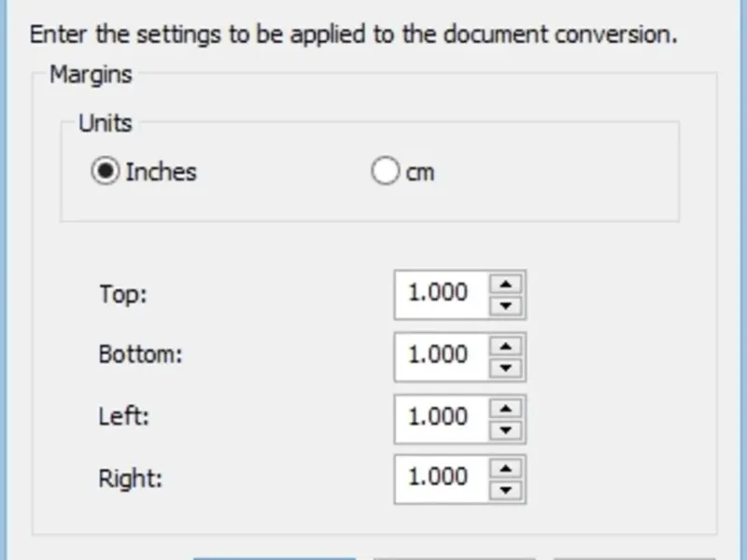Viewport: 747px width, 560px height.
Task: Click the Units group heading
Action: click(x=105, y=123)
